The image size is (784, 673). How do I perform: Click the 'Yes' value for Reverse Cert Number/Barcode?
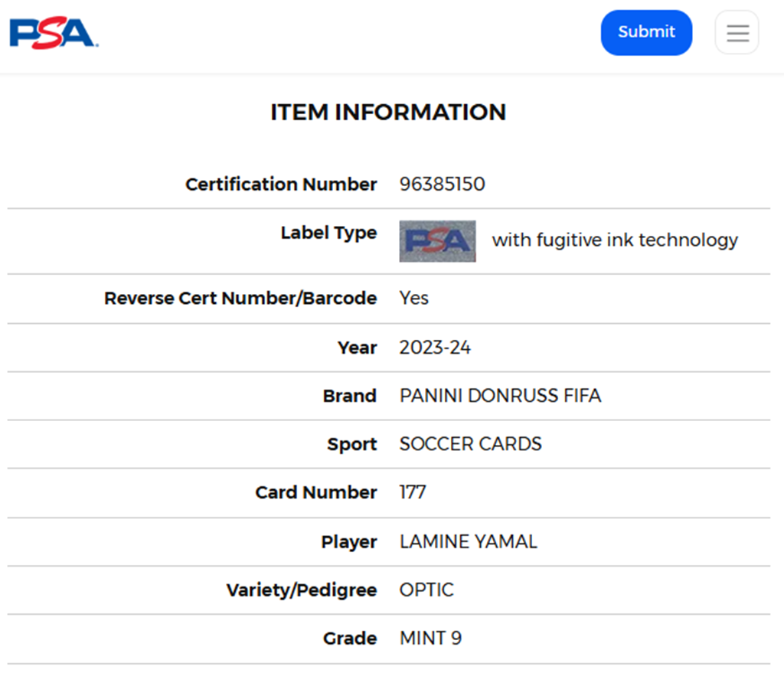[x=413, y=299]
